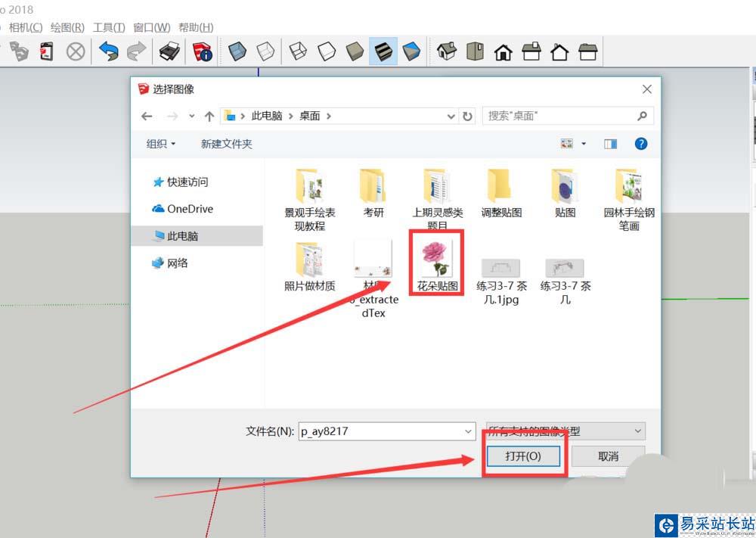Viewport: 756px width, 538px height.
Task: Open the 绘图(R) menu
Action: point(67,27)
